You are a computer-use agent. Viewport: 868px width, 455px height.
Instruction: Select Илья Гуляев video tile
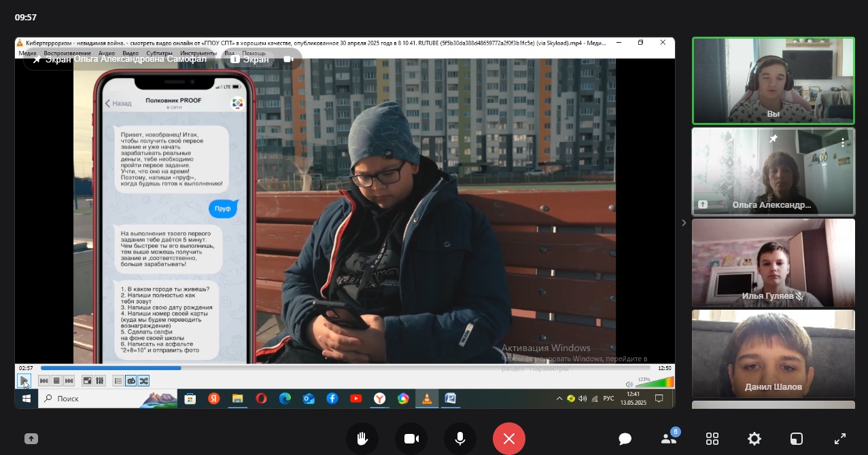pyautogui.click(x=774, y=262)
